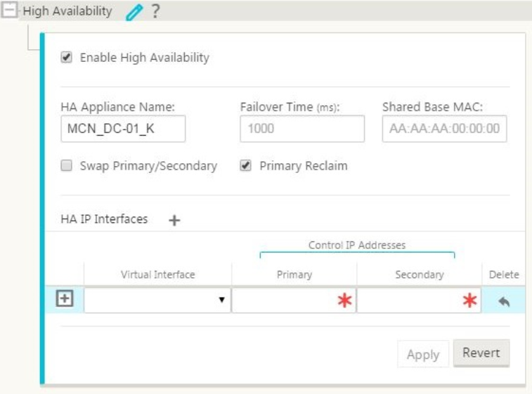
Task: Click the Primary column header
Action: pos(294,274)
